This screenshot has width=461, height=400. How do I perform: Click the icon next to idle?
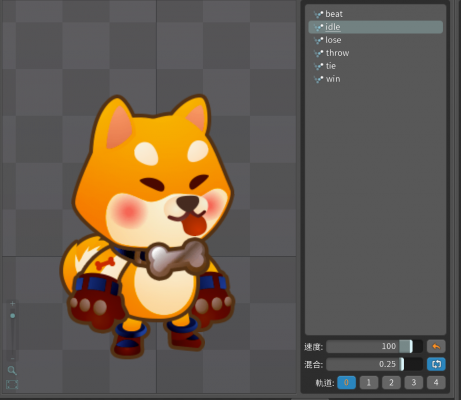click(x=319, y=27)
